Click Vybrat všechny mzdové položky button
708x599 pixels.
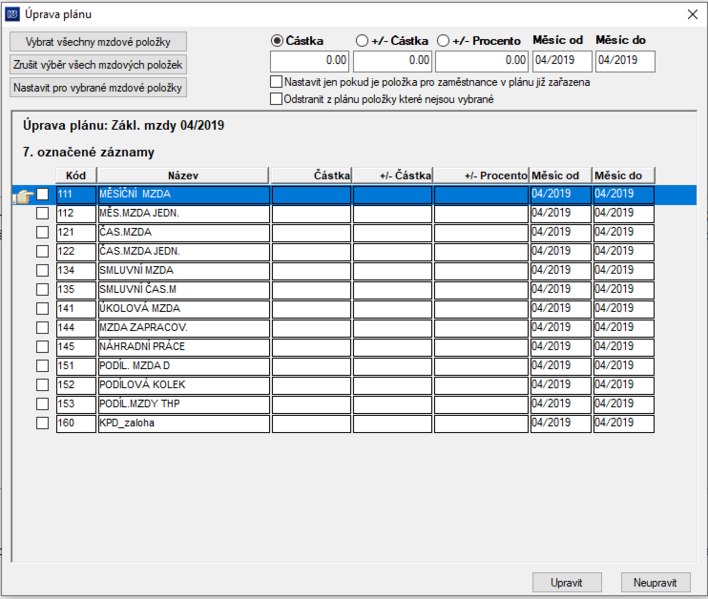(x=98, y=42)
